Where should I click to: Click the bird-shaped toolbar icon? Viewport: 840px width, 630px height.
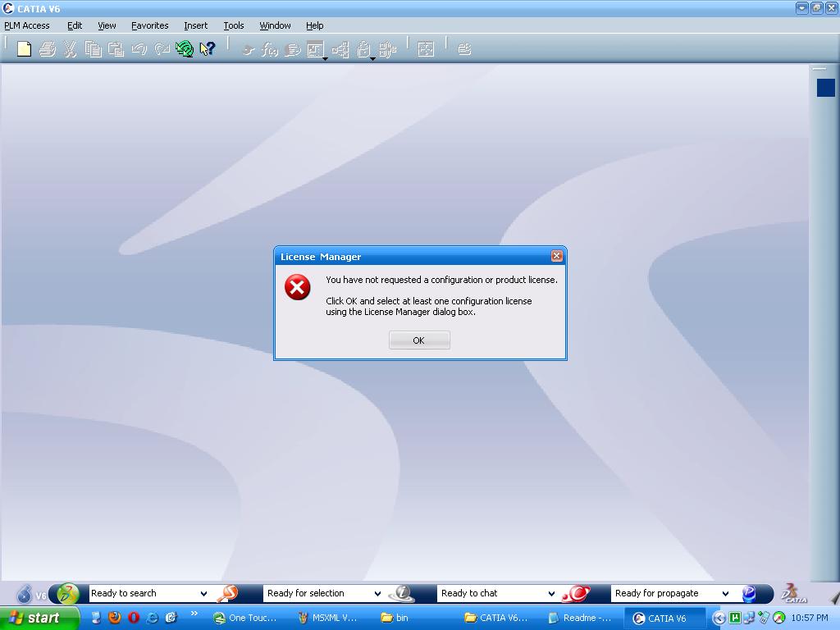pyautogui.click(x=248, y=50)
